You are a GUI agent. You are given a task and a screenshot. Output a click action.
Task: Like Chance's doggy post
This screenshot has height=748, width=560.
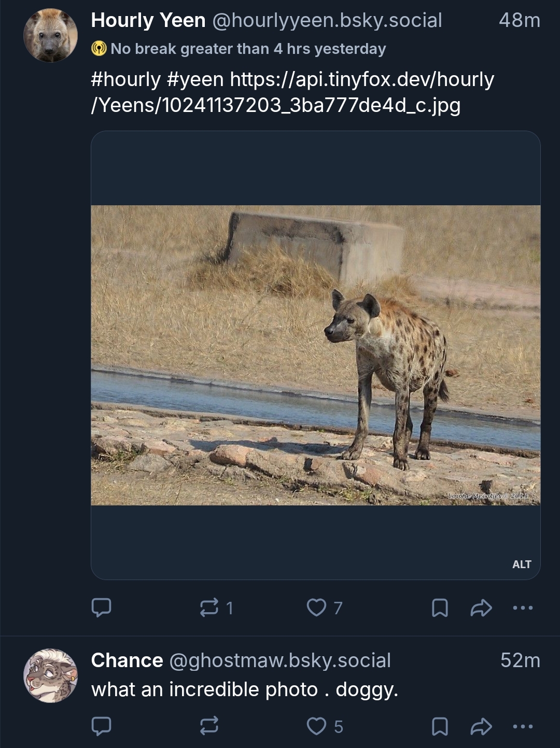point(316,726)
